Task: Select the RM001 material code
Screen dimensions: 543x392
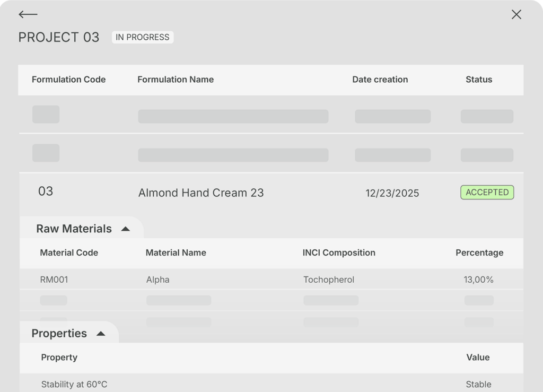Action: 54,280
